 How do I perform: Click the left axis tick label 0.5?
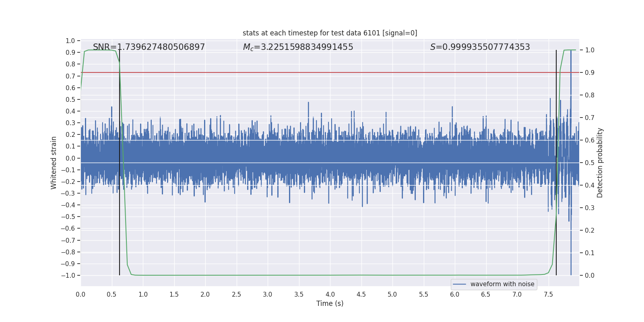coord(70,99)
